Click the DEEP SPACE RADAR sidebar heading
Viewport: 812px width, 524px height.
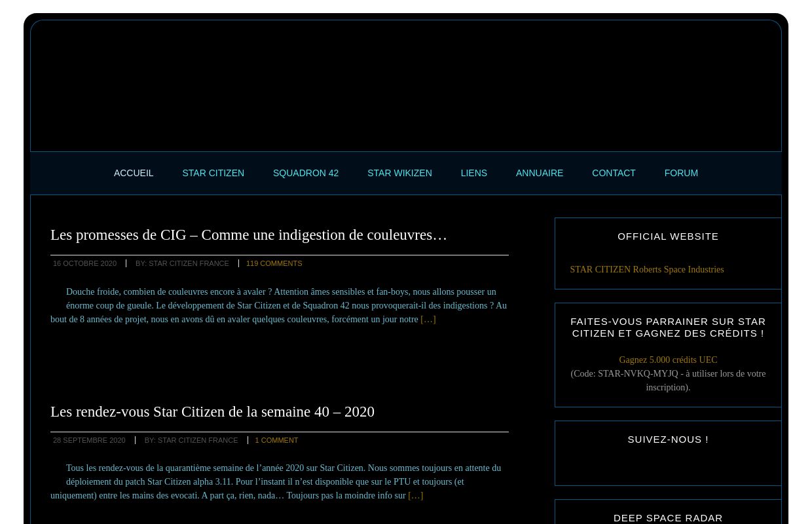(668, 517)
